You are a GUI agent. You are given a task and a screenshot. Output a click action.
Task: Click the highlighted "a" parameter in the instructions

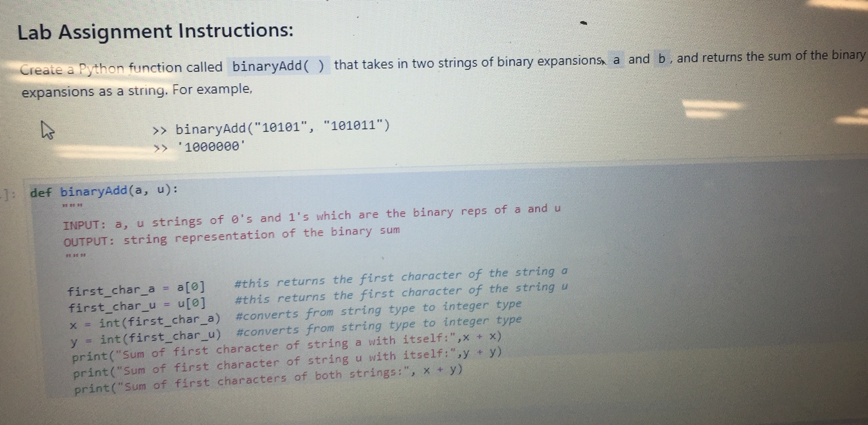[x=616, y=60]
